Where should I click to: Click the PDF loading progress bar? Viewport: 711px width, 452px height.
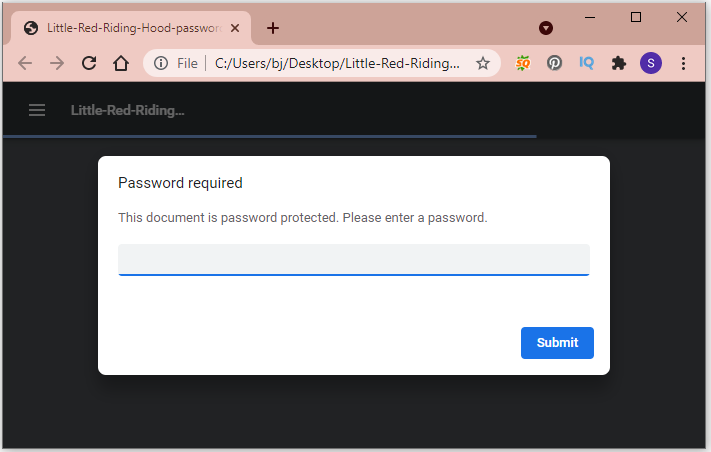coord(269,136)
